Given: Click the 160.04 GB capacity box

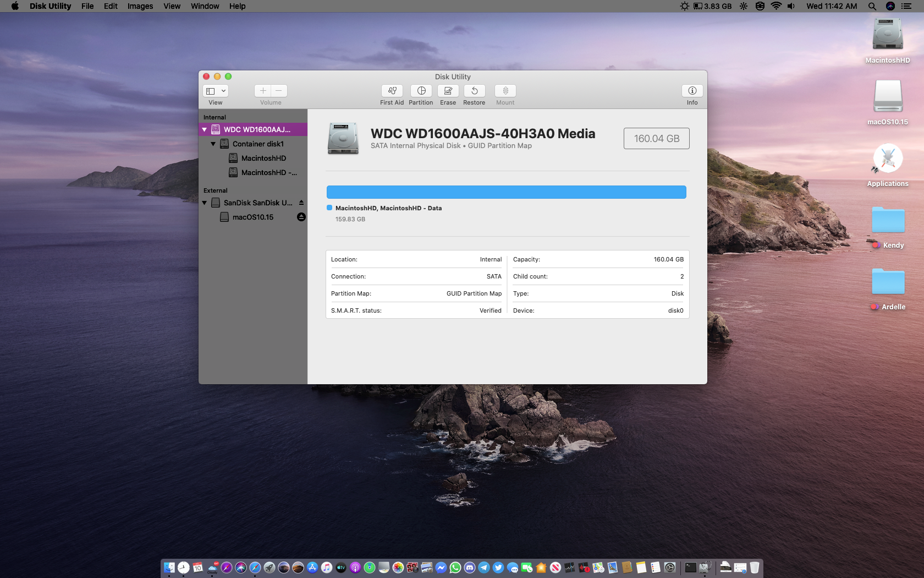Looking at the screenshot, I should point(657,139).
